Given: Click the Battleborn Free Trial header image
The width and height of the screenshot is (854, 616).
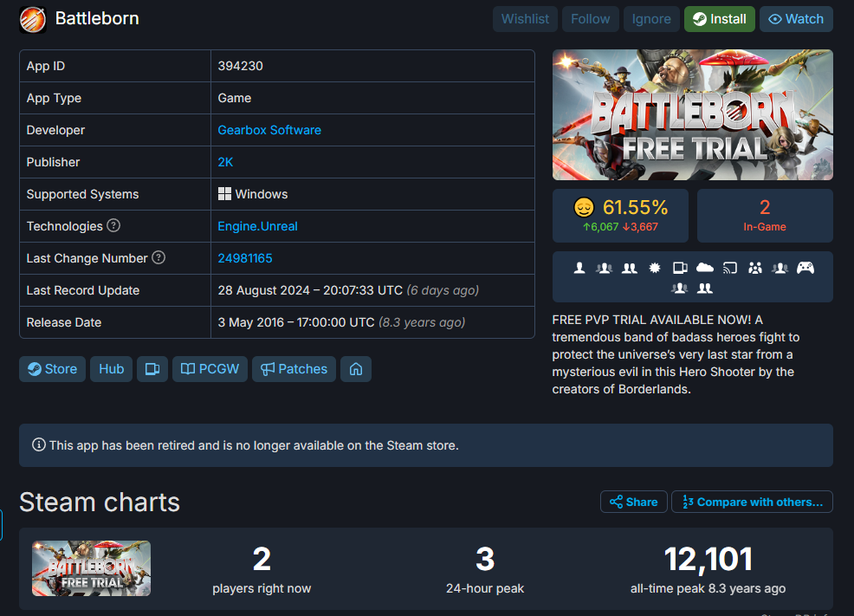Looking at the screenshot, I should point(693,115).
